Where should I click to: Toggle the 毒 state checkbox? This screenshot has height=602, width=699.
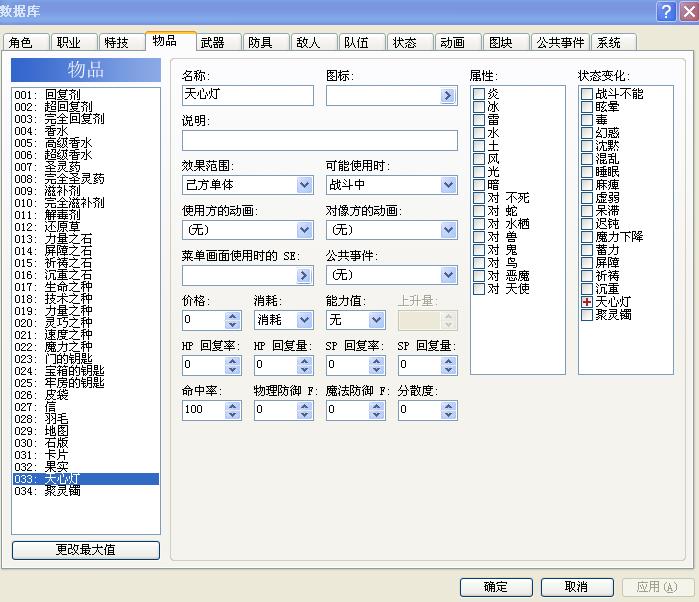[587, 120]
